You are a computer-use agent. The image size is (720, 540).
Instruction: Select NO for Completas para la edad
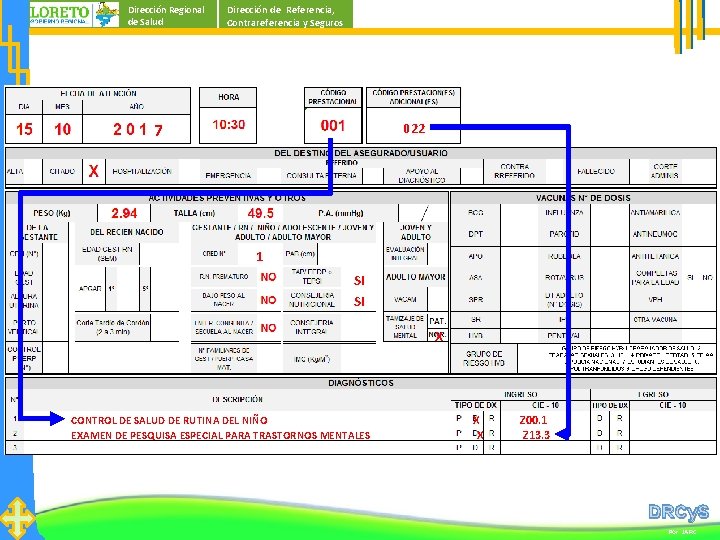coord(707,277)
